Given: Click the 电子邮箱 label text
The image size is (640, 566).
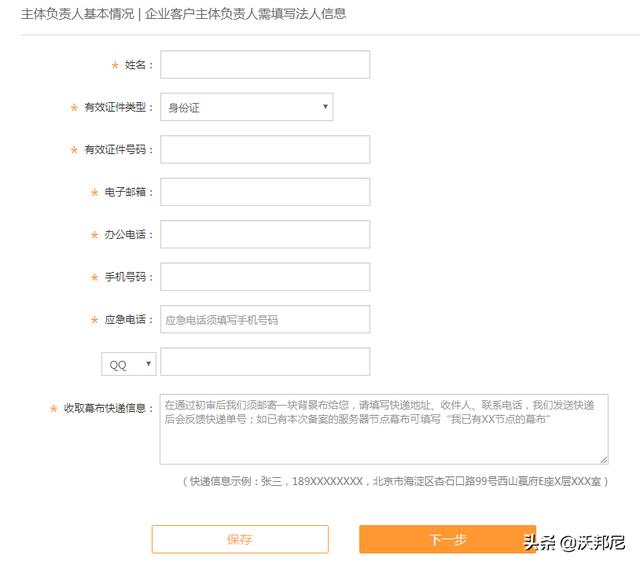Looking at the screenshot, I should (x=125, y=192).
